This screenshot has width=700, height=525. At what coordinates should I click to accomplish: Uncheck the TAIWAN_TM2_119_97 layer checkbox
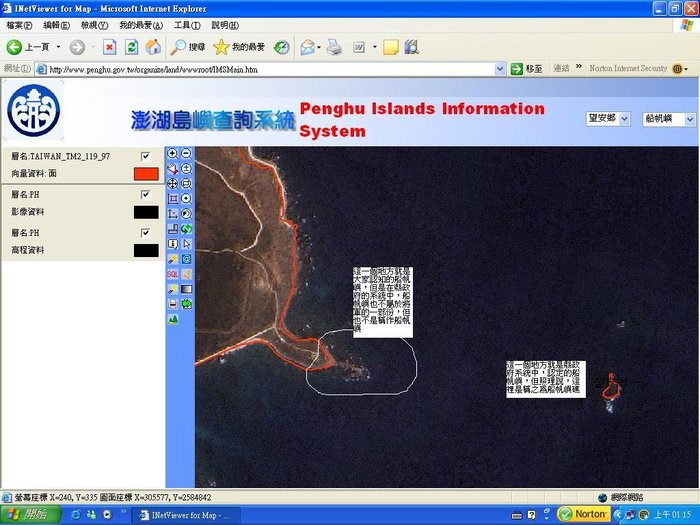coord(146,156)
